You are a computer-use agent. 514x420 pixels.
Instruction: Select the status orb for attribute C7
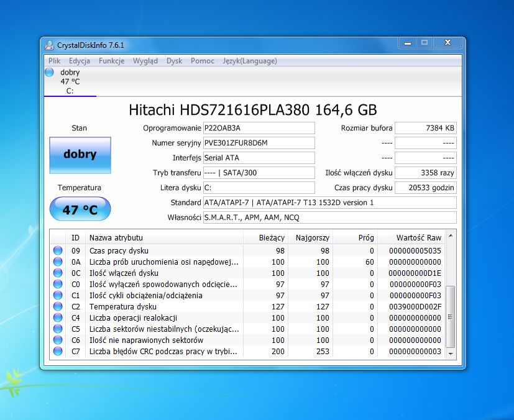click(58, 351)
